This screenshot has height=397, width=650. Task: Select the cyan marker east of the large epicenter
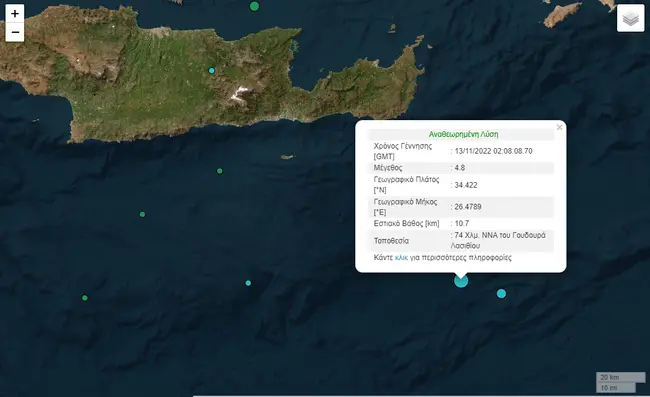pyautogui.click(x=501, y=294)
